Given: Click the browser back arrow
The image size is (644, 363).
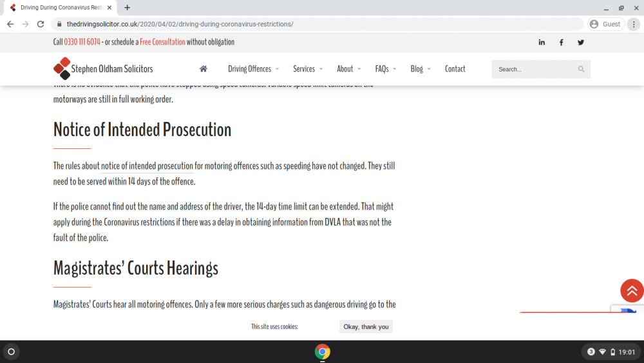Looking at the screenshot, I should click(10, 25).
